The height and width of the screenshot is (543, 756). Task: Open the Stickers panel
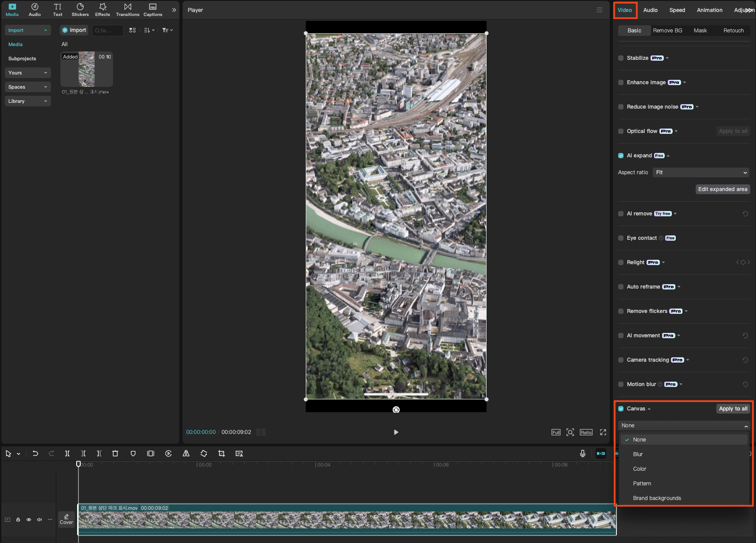80,10
